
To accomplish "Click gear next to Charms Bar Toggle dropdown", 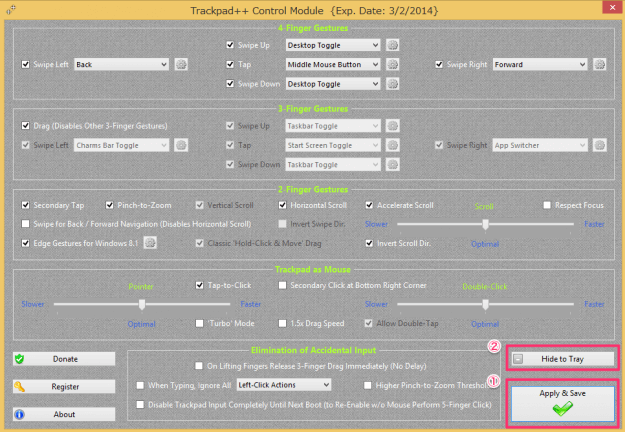I will [x=181, y=145].
